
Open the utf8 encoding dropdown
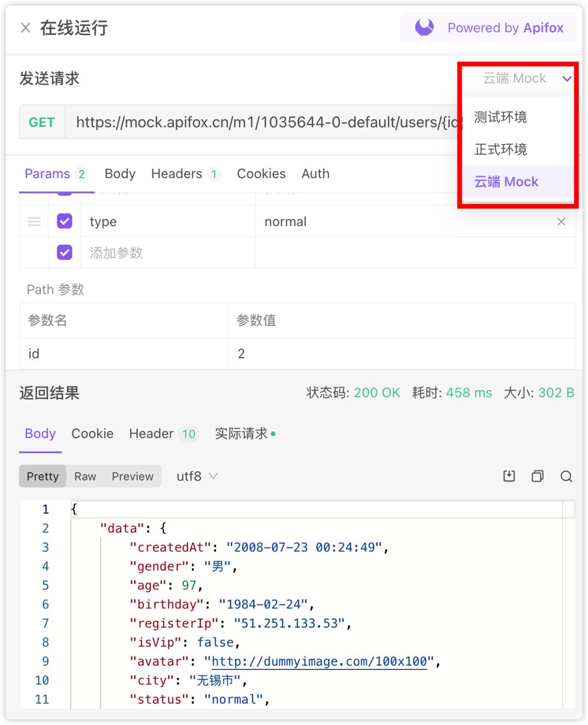pos(196,476)
